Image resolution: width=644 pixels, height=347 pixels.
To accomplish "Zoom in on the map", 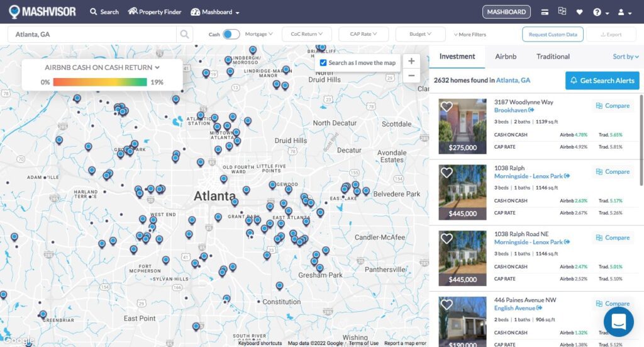I will pyautogui.click(x=411, y=61).
